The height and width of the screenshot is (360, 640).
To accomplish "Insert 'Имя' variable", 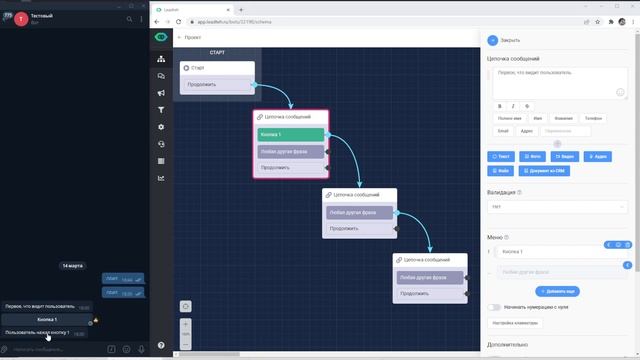I will click(538, 118).
